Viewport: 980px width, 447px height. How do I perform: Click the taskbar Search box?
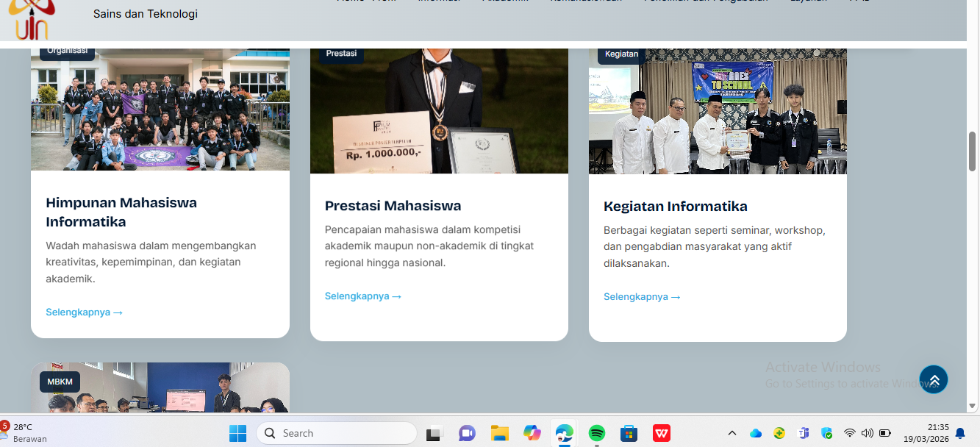[337, 433]
